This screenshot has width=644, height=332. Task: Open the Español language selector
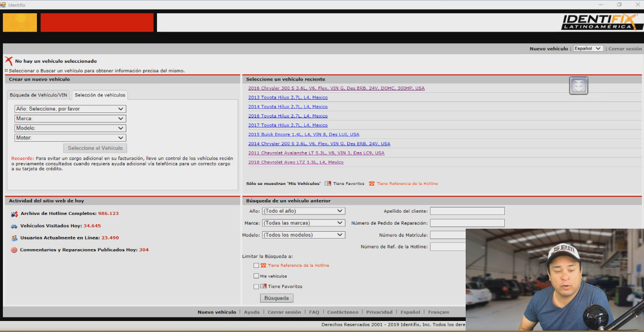coord(587,49)
